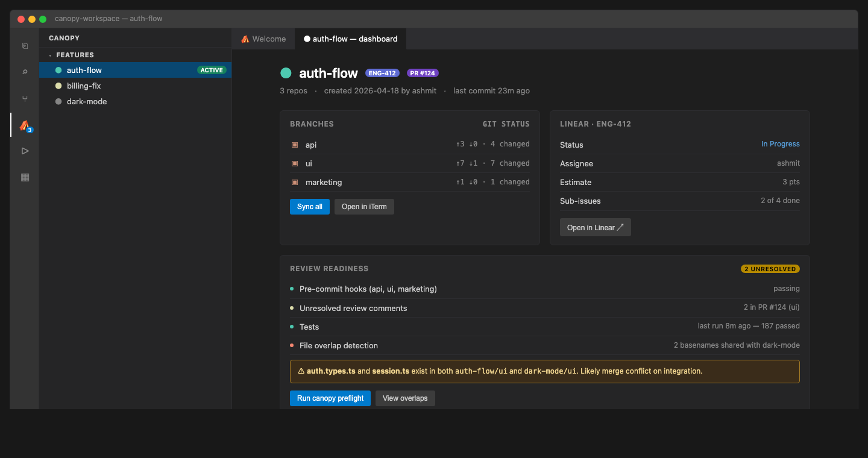Click the repo icon beside the api branch
Screen dimensions: 868x458
click(x=294, y=145)
